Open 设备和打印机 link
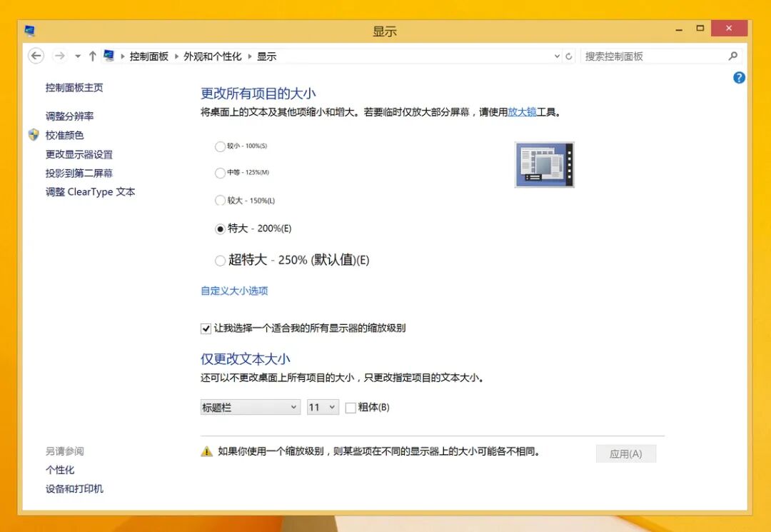 pyautogui.click(x=74, y=488)
